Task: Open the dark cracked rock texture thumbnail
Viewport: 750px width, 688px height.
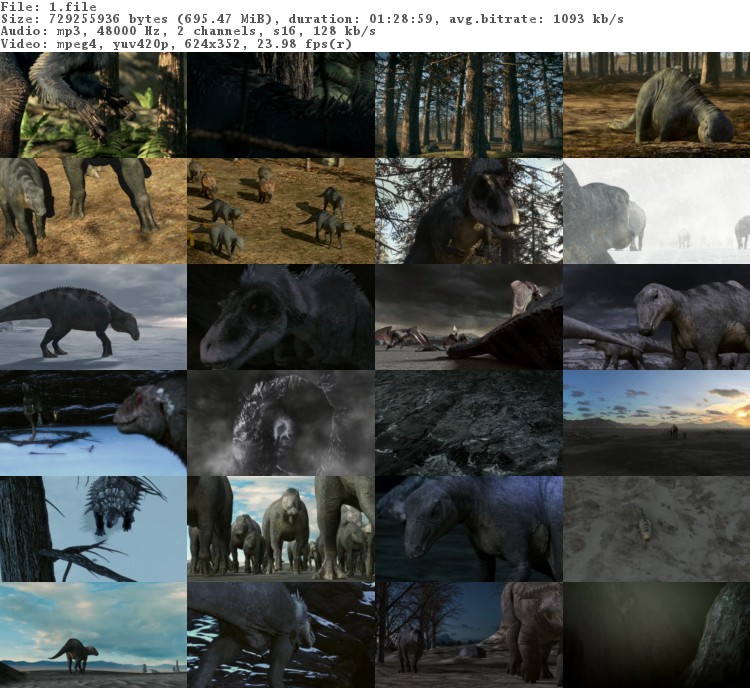Action: [x=469, y=423]
